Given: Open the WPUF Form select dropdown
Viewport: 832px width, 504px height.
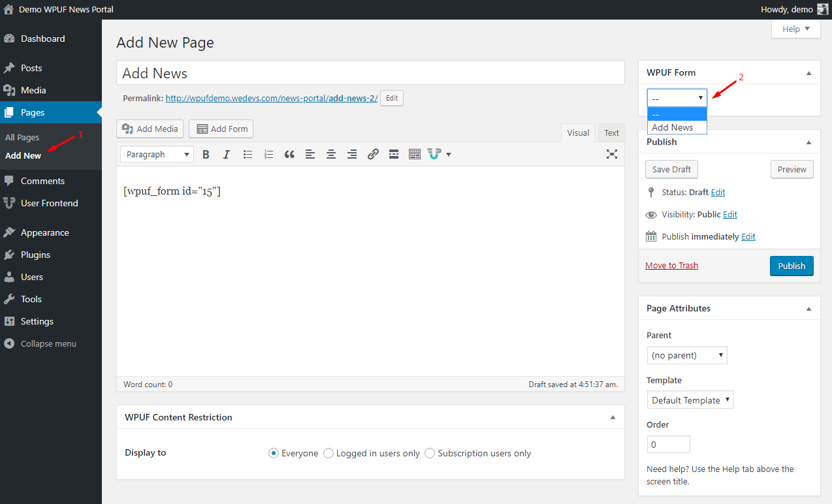Looking at the screenshot, I should click(x=677, y=98).
